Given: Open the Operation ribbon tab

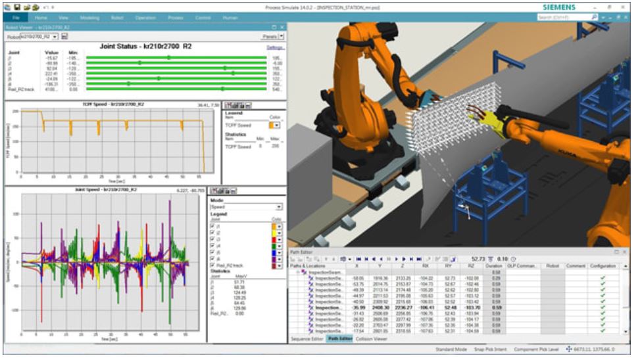Looking at the screenshot, I should pos(145,18).
